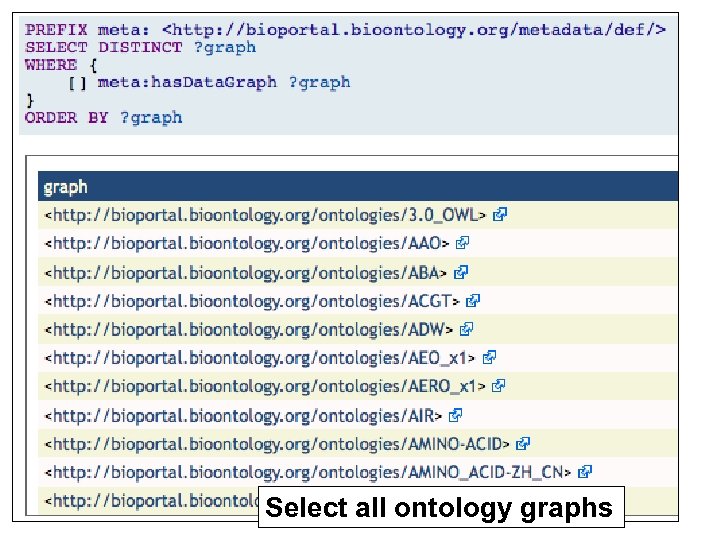Follow the ontologies/AAO graph link
The width and height of the screenshot is (720, 540).
point(249,242)
